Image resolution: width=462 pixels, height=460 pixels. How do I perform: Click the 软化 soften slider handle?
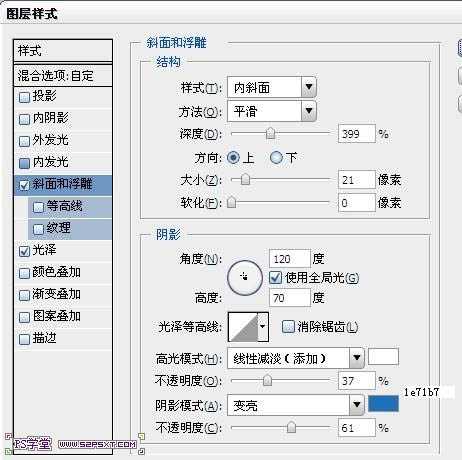click(x=232, y=202)
